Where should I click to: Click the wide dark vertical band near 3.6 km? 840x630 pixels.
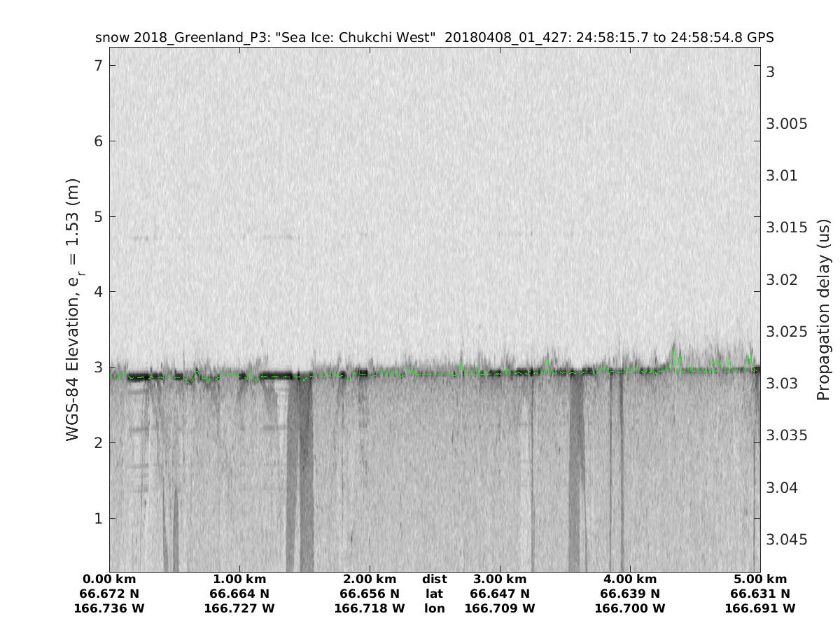[x=577, y=476]
